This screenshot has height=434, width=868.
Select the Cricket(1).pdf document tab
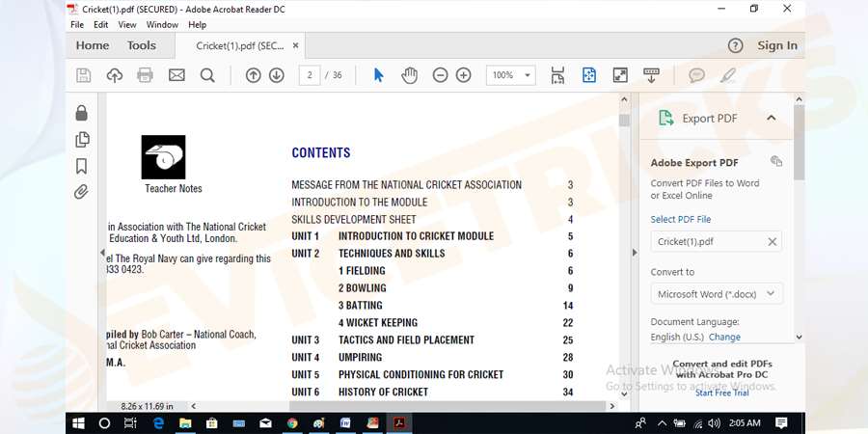(x=240, y=46)
